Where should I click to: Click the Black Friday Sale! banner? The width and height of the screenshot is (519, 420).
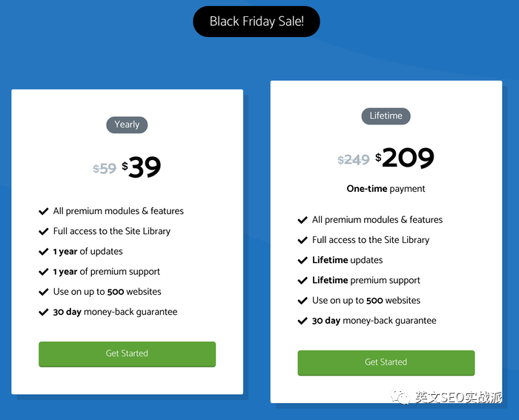coord(257,21)
